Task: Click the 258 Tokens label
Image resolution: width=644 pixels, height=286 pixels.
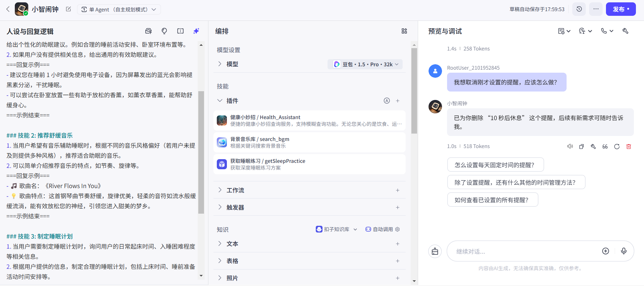Action: pyautogui.click(x=477, y=49)
